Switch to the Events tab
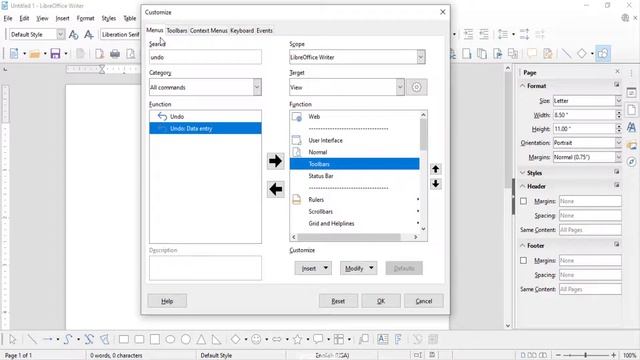 264,31
